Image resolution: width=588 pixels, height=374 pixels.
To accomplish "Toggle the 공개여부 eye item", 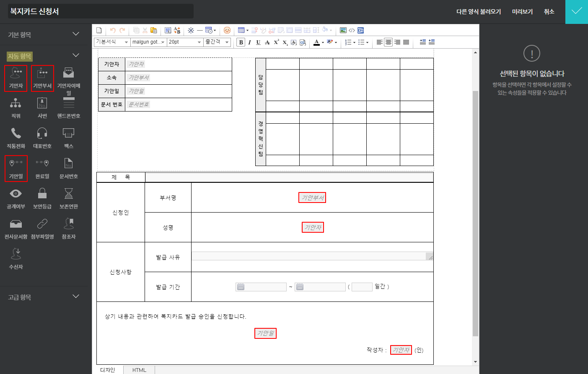I will [16, 194].
